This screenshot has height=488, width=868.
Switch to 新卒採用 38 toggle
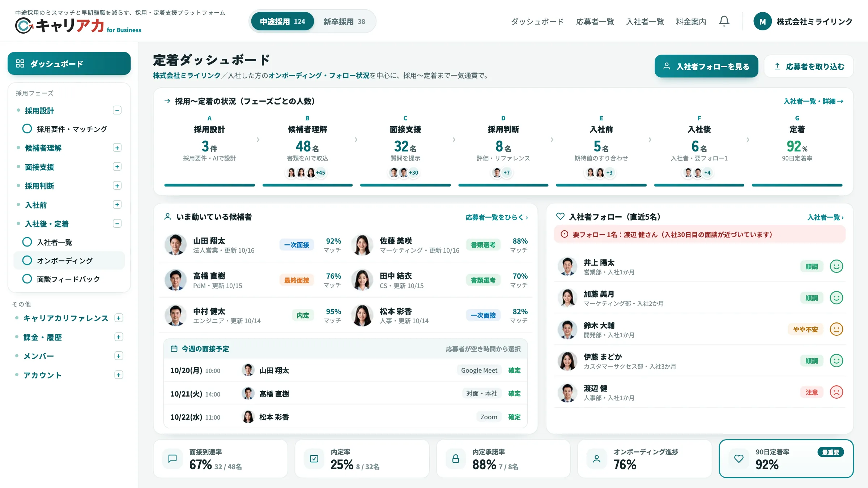coord(344,21)
